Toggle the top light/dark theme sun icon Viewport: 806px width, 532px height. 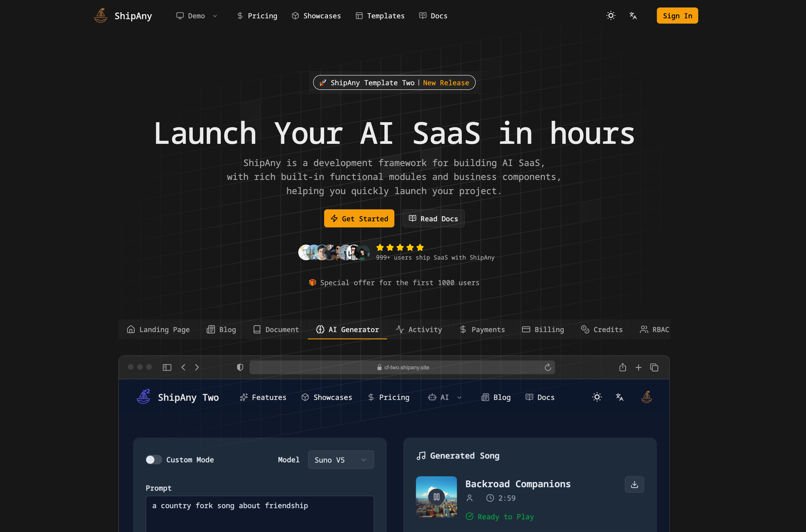tap(610, 16)
